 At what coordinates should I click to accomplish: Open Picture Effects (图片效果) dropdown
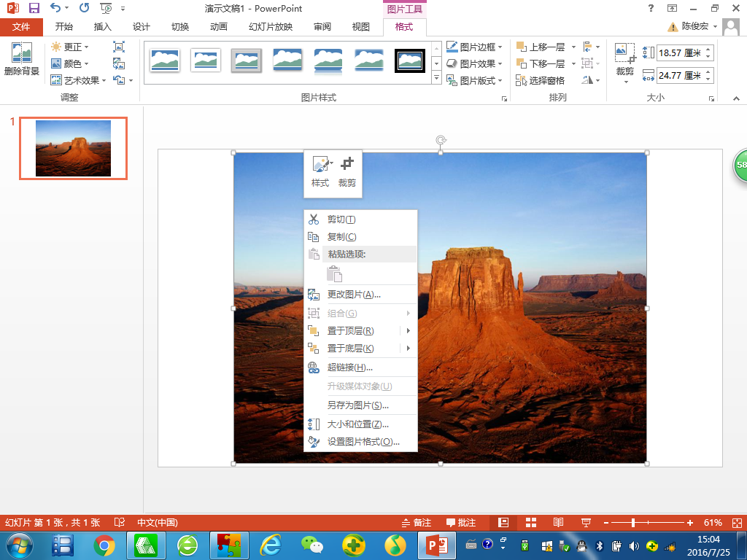click(474, 63)
